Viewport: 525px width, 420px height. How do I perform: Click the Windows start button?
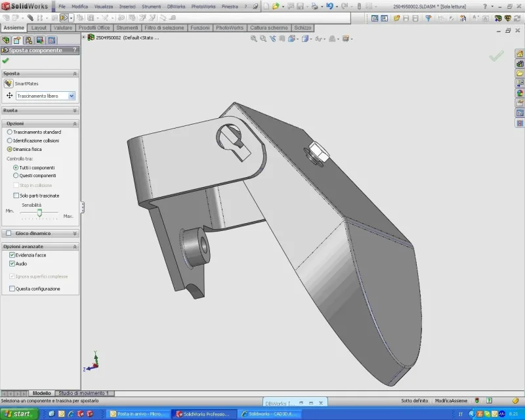[x=19, y=414]
